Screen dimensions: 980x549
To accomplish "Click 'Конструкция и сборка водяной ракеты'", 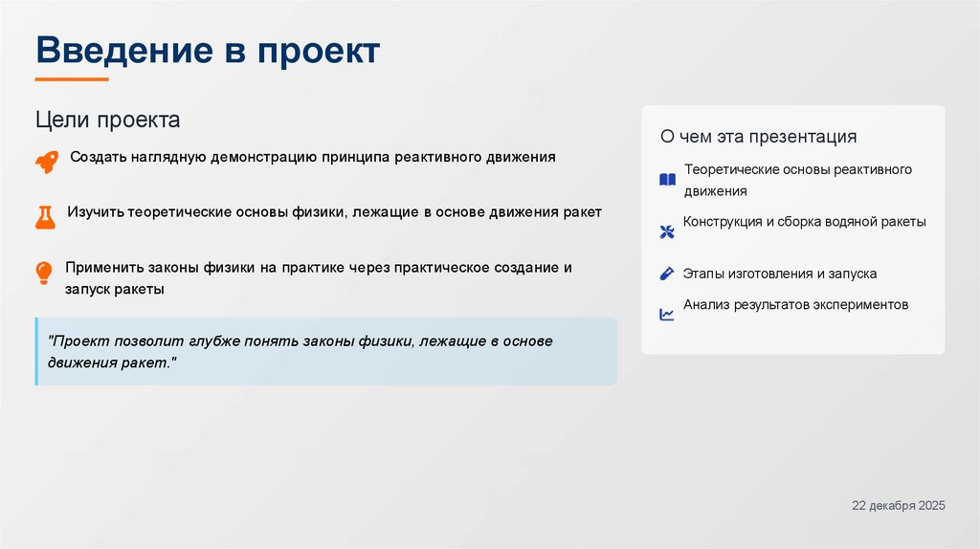I will click(x=804, y=222).
